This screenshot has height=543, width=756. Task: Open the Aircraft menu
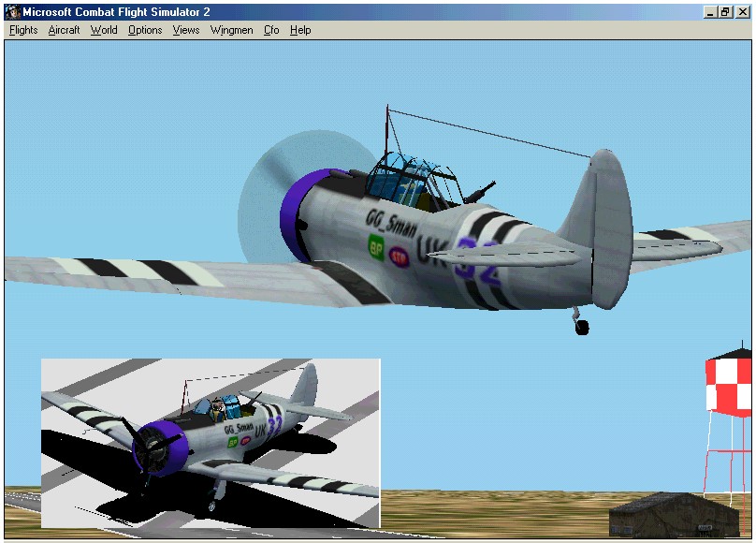click(x=64, y=30)
